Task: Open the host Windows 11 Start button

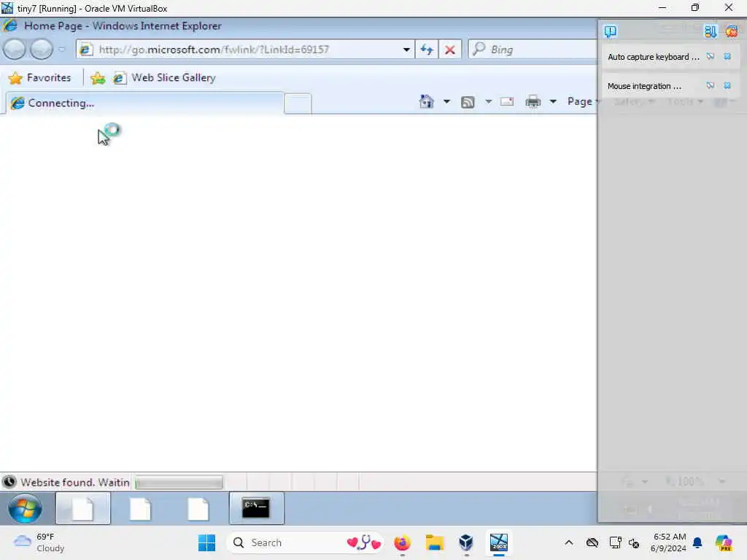Action: pyautogui.click(x=206, y=542)
